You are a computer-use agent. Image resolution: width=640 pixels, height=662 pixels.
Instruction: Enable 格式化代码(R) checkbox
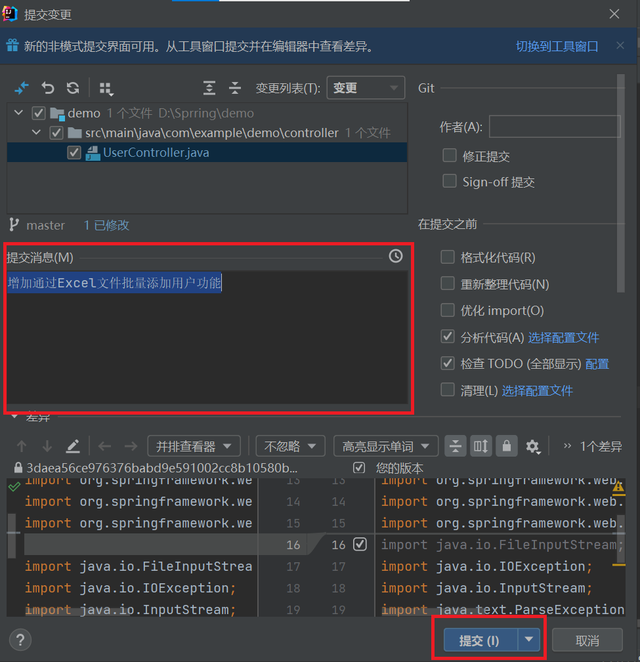(447, 257)
